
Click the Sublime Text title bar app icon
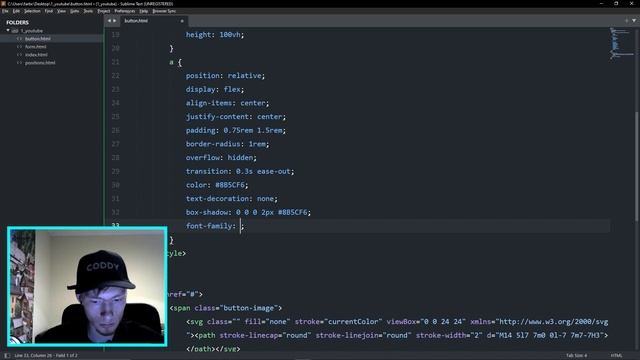[x=3, y=3]
